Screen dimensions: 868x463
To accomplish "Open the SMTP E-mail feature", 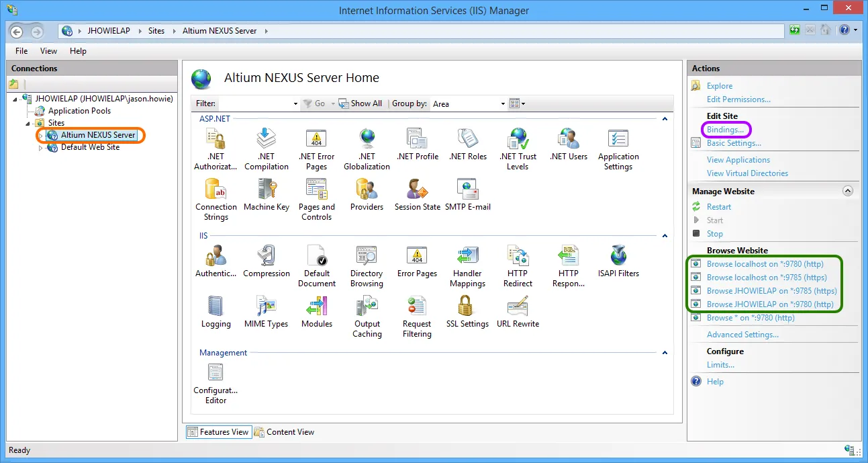I will tap(467, 195).
